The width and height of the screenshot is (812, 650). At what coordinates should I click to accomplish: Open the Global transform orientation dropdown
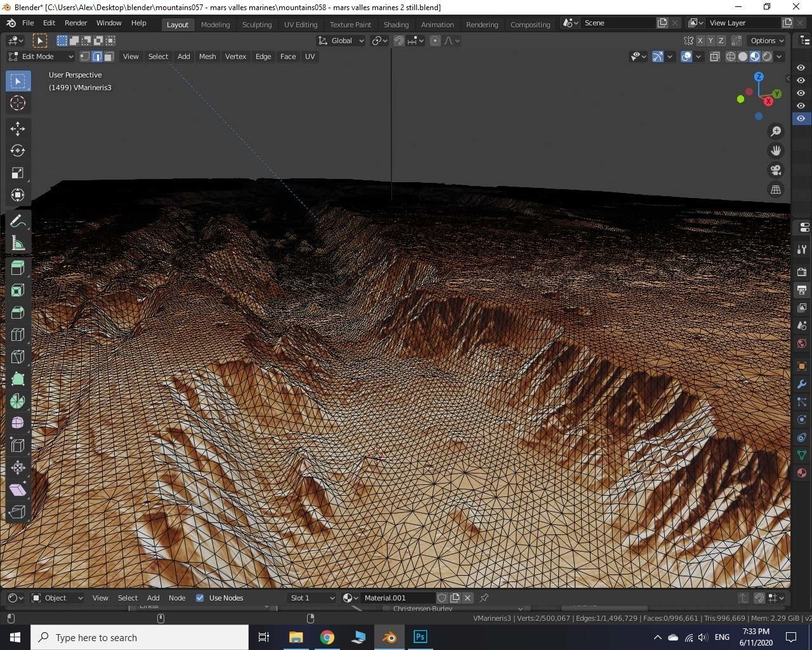click(341, 41)
